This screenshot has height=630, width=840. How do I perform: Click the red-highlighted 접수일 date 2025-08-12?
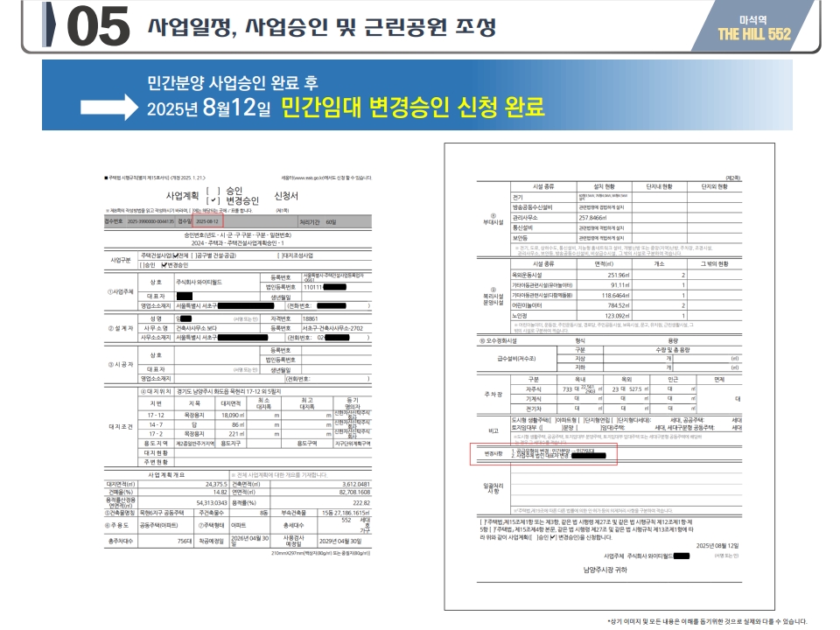[x=208, y=221]
